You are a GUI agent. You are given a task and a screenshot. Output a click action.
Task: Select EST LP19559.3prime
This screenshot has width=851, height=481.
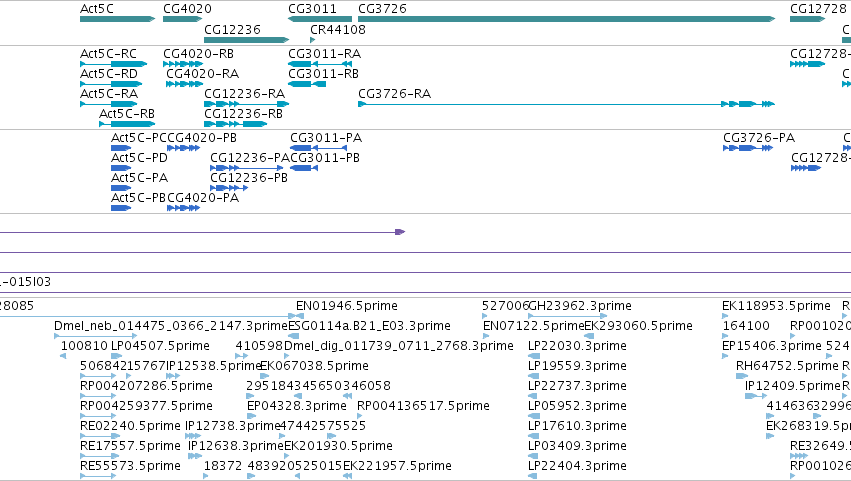pyautogui.click(x=577, y=366)
